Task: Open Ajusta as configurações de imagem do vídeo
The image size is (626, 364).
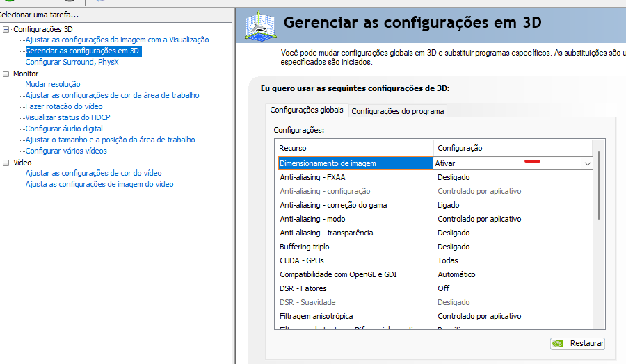Action: pyautogui.click(x=99, y=184)
